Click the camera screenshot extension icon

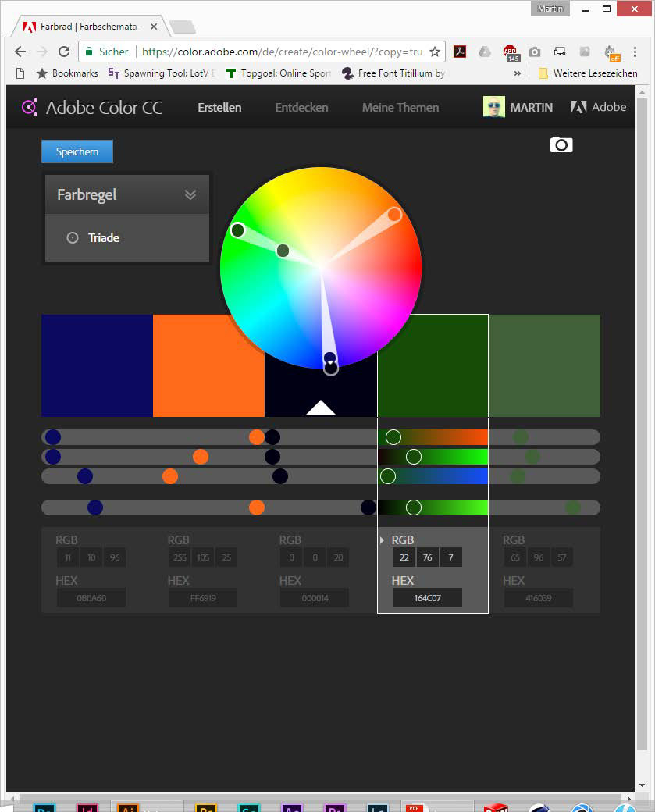(535, 52)
